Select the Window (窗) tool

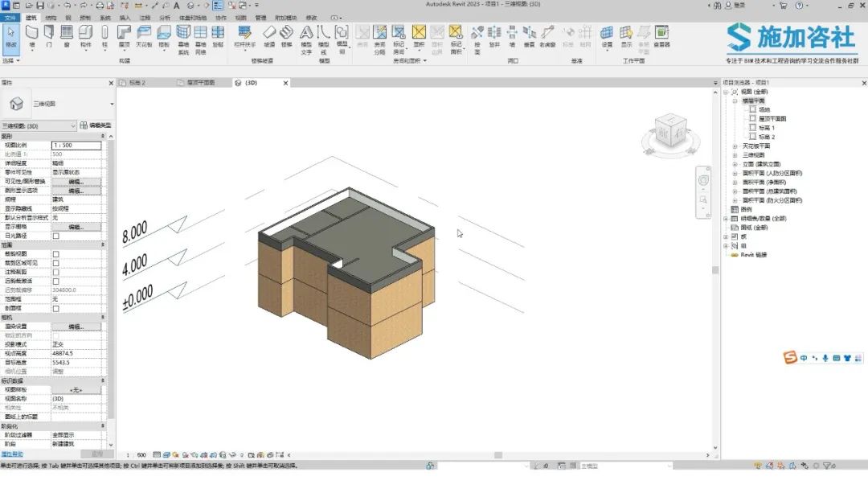click(x=67, y=36)
